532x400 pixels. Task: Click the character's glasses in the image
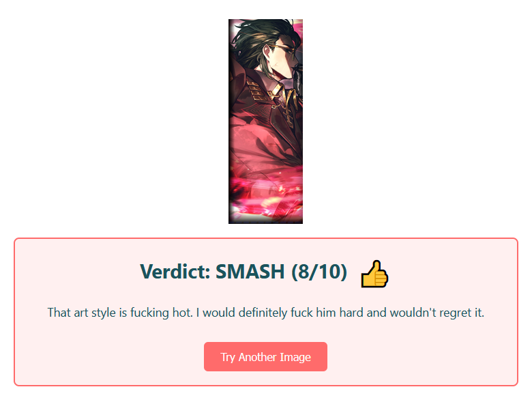285,48
